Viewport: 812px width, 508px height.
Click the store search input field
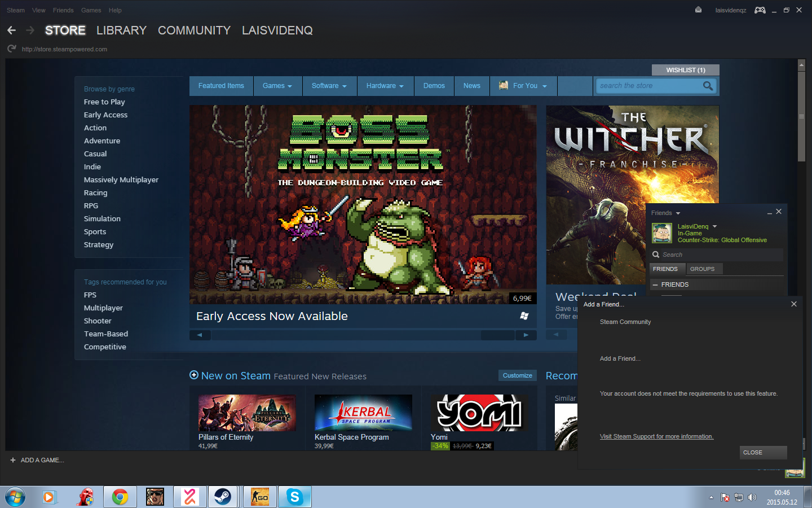point(648,86)
